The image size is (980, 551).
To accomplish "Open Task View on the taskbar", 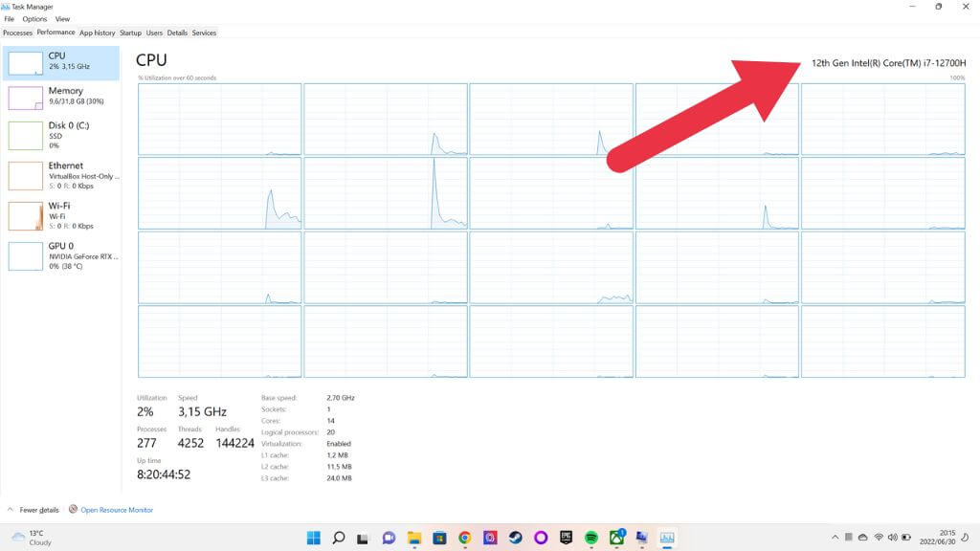I will 363,538.
